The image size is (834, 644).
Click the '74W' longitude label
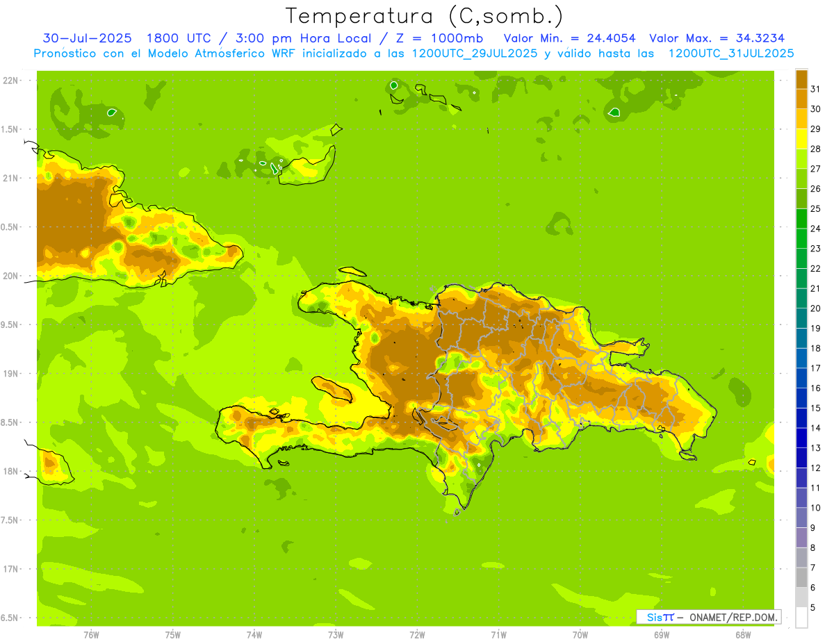point(254,634)
